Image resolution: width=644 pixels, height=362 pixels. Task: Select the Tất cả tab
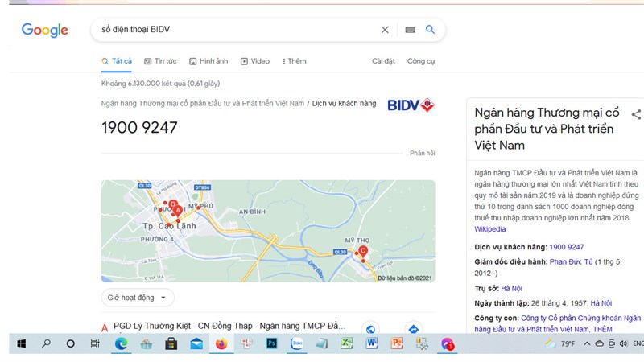point(117,61)
